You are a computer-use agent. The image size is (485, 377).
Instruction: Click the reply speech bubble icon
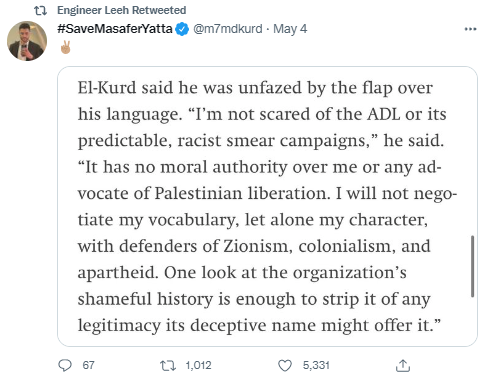65,365
